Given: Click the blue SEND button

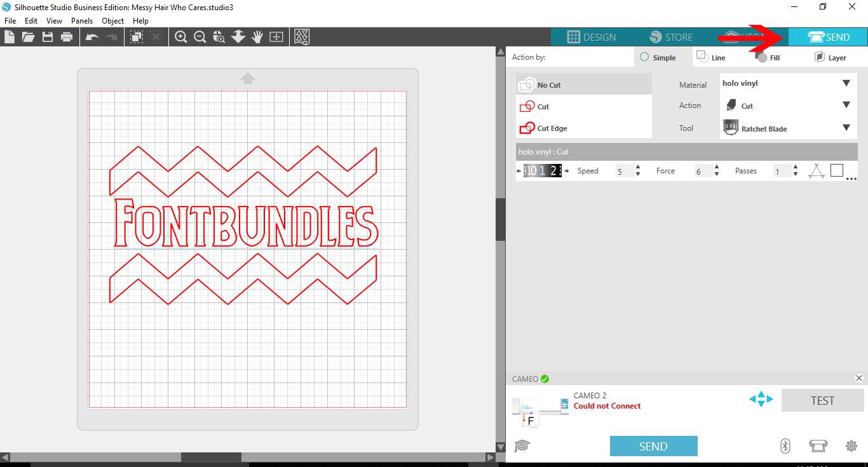Looking at the screenshot, I should [653, 446].
